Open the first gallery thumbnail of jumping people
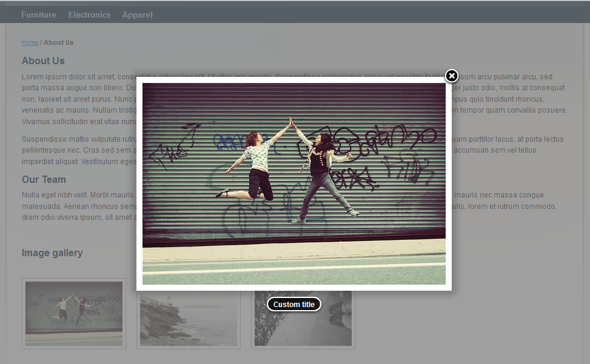 click(x=73, y=313)
